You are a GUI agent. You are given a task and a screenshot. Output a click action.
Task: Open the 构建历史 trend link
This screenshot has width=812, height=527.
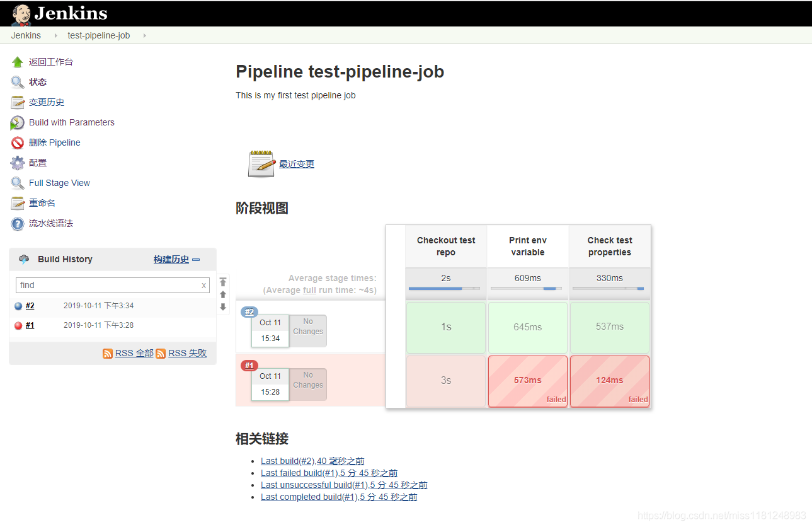[171, 259]
